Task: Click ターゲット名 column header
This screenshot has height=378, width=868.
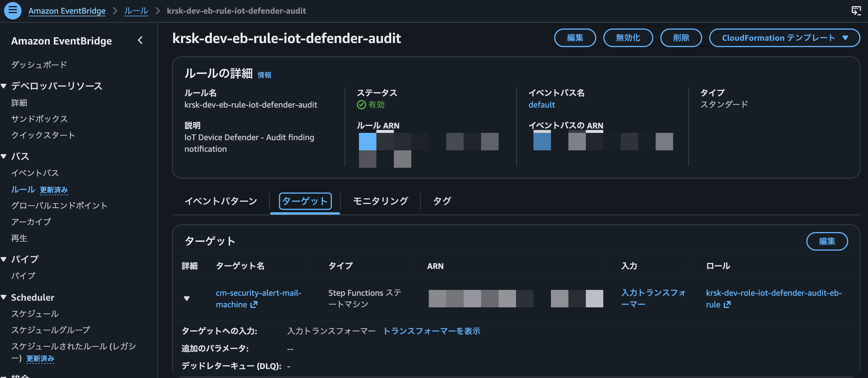Action: (240, 266)
